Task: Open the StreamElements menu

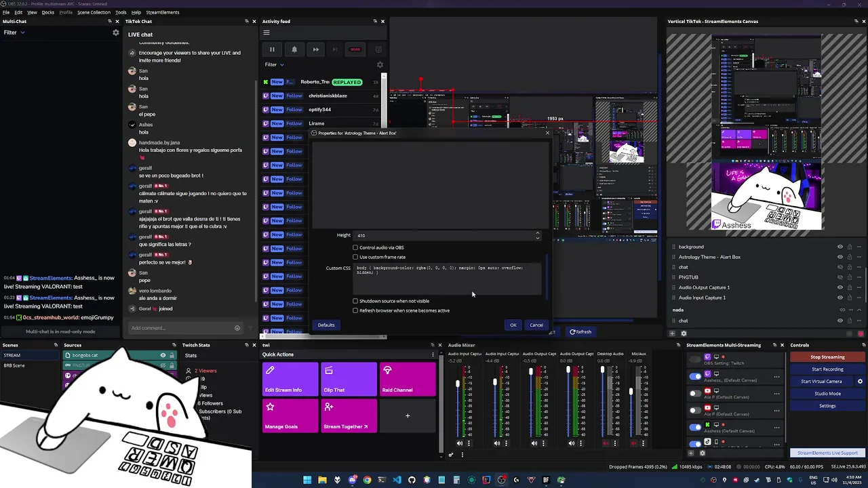Action: point(163,12)
